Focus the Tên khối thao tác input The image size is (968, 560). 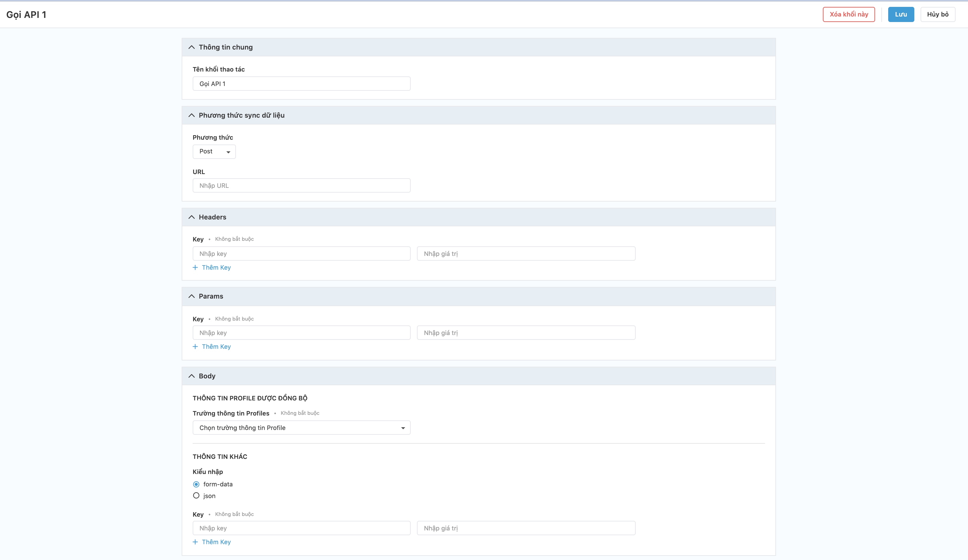[x=301, y=84]
